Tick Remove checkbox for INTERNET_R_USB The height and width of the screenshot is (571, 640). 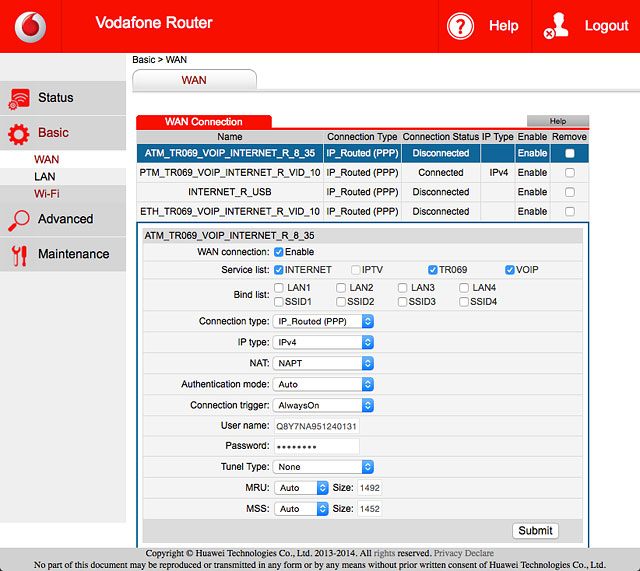(x=570, y=192)
